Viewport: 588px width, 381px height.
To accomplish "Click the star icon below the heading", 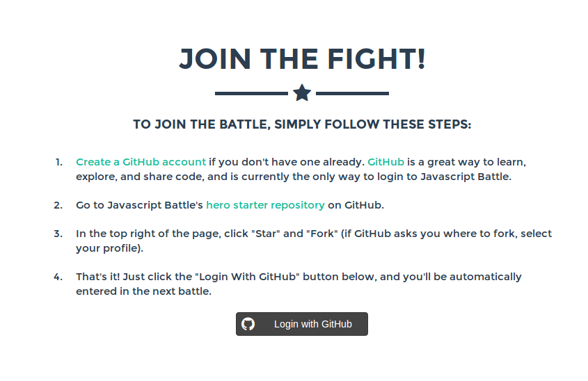I will tap(302, 93).
